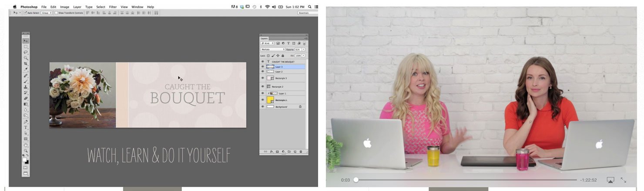Hide Layer 2 using its eye icon
Image resolution: width=644 pixels, height=191 pixels.
(262, 71)
